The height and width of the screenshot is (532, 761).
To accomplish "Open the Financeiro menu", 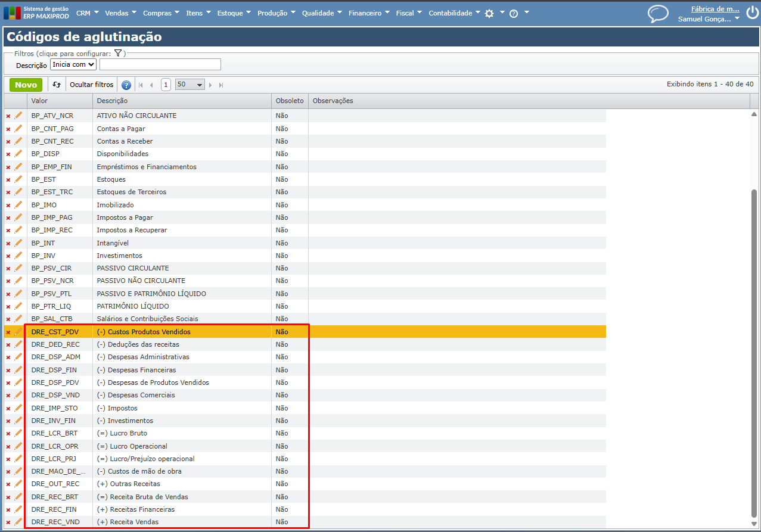I will tap(369, 13).
